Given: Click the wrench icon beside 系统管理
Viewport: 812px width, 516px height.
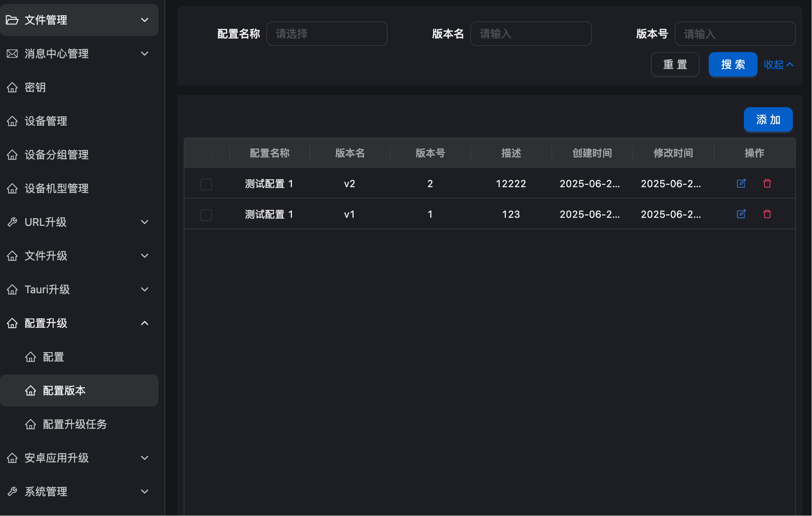Looking at the screenshot, I should (x=12, y=492).
